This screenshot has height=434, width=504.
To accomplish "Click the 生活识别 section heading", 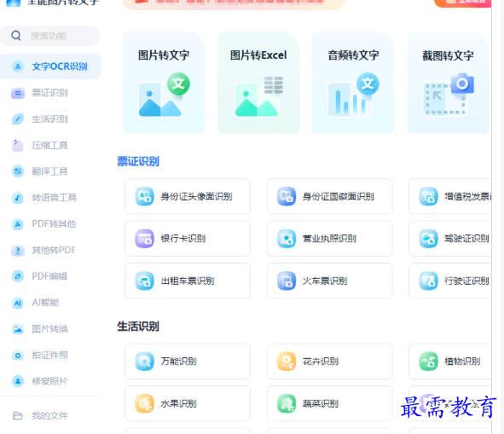I will pos(138,327).
